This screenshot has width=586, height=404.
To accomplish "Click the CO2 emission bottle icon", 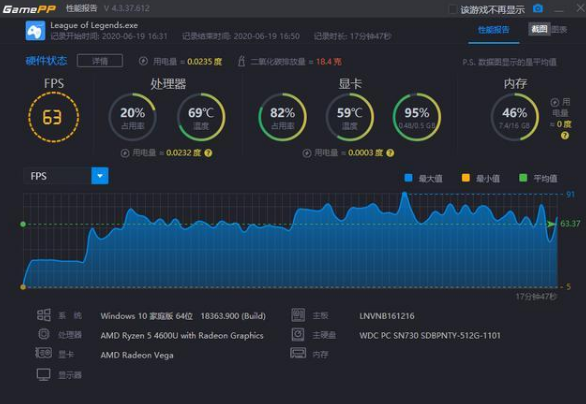I will click(241, 61).
